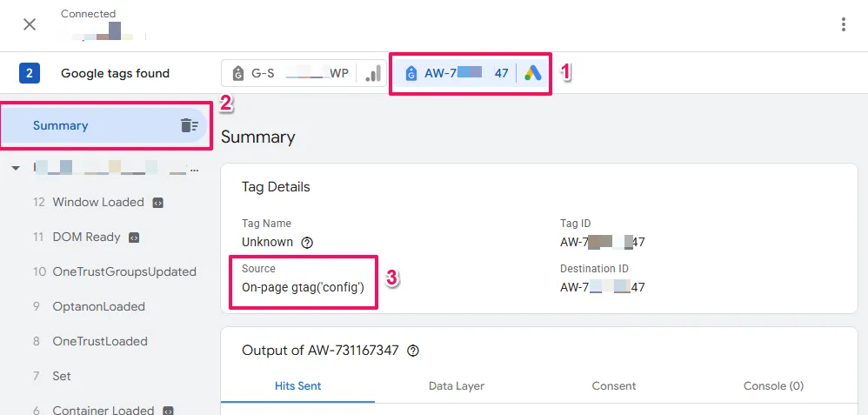Viewport: 868px width, 415px height.
Task: Switch to the Data Layer tab
Action: click(457, 385)
